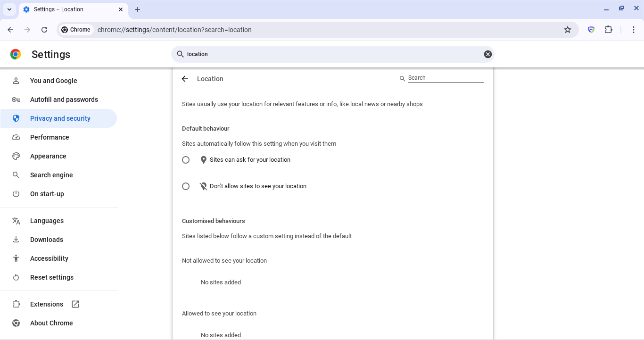Click the tab search dropdown arrow
Image resolution: width=644 pixels, height=340 pixels.
click(9, 9)
